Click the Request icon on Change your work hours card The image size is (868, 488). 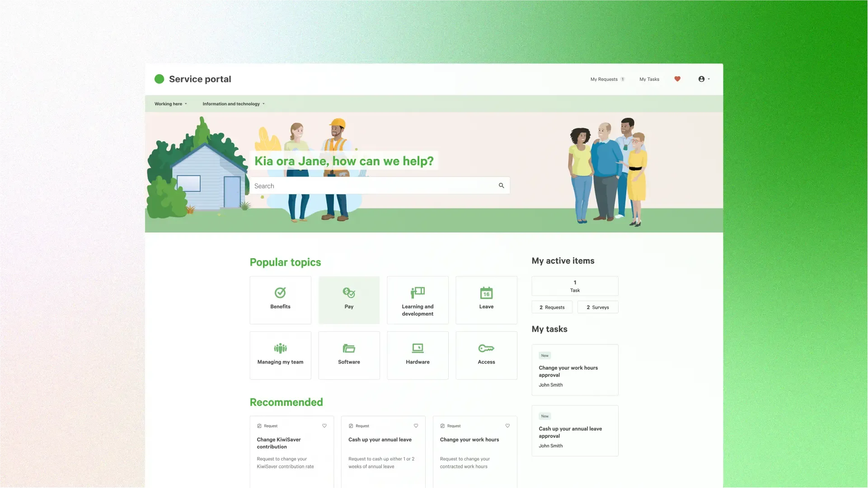(442, 426)
